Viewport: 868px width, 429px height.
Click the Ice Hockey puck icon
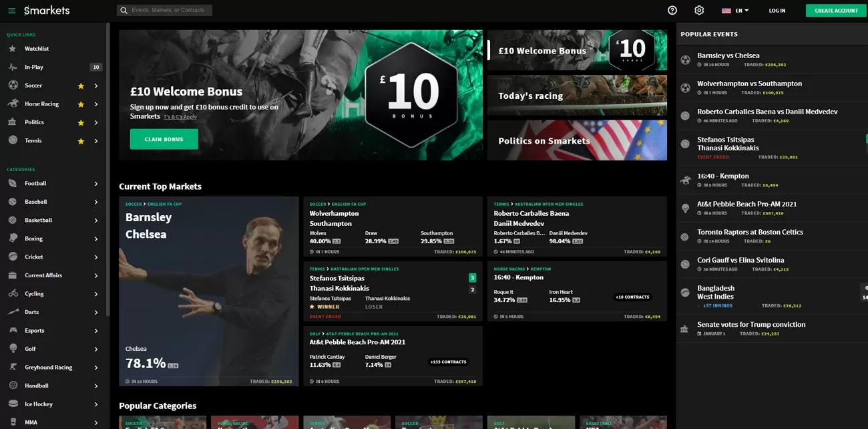click(x=13, y=404)
